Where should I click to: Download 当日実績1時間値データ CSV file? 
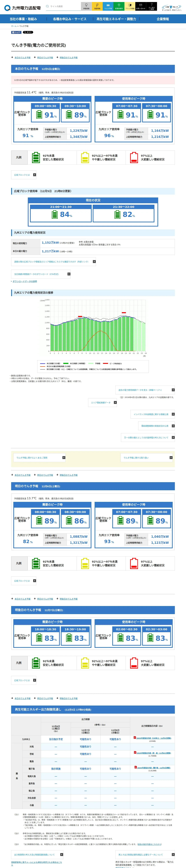(x=41, y=274)
